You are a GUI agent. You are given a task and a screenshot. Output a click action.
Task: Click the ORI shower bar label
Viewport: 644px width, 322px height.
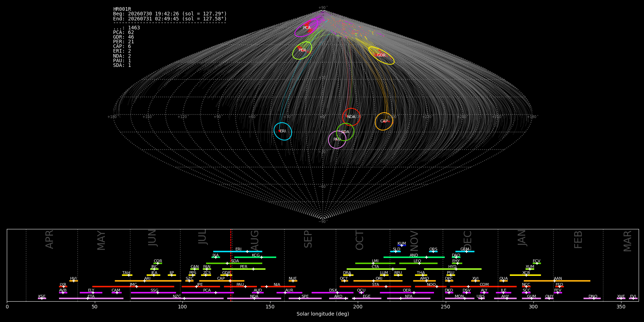tap(379, 278)
